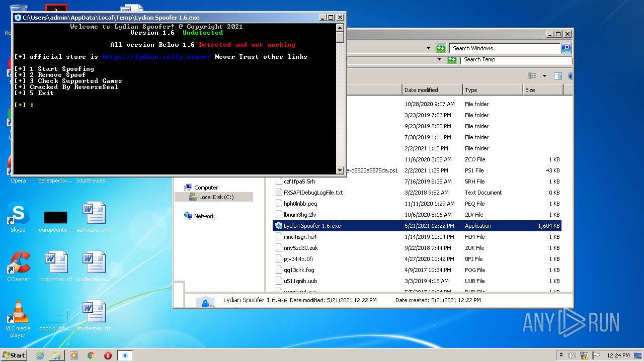
Task: Open the Skype desktop shortcut
Action: (18, 217)
